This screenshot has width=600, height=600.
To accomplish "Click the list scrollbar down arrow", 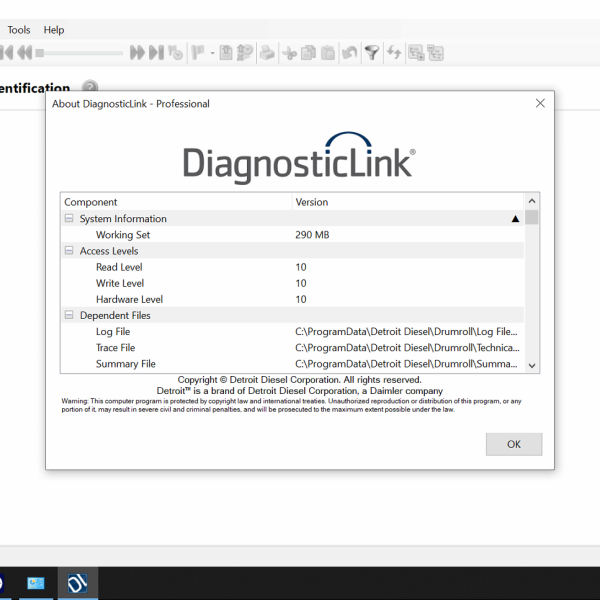I will (532, 365).
